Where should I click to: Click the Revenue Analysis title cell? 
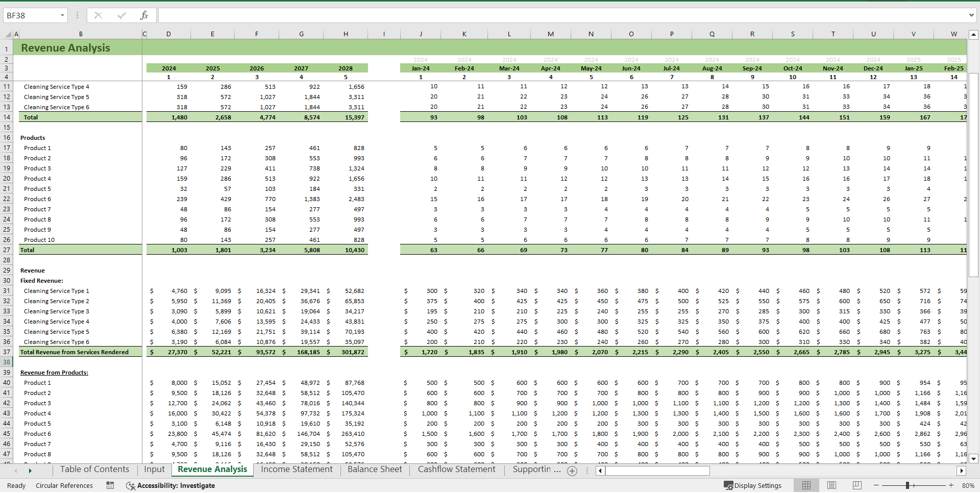click(x=65, y=48)
